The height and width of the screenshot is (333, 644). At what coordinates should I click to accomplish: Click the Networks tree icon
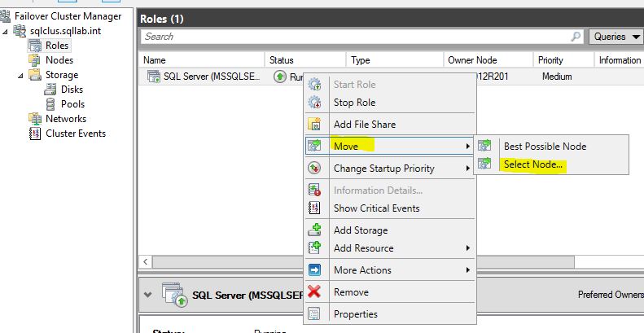click(x=35, y=119)
